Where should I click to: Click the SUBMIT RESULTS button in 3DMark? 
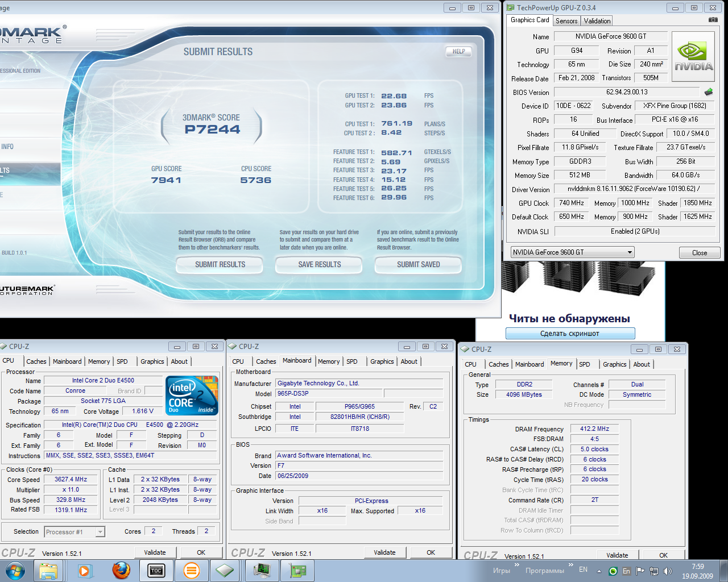tap(220, 265)
